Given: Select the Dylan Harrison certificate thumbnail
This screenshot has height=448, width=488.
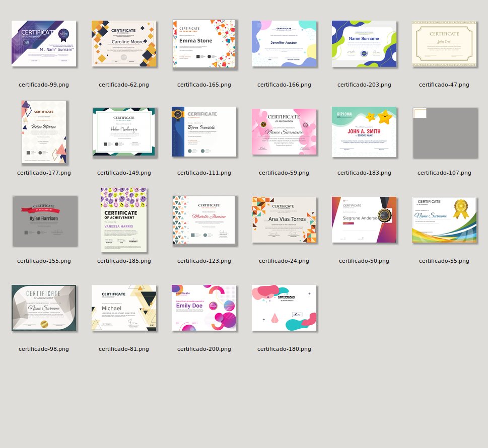Looking at the screenshot, I should pos(45,221).
